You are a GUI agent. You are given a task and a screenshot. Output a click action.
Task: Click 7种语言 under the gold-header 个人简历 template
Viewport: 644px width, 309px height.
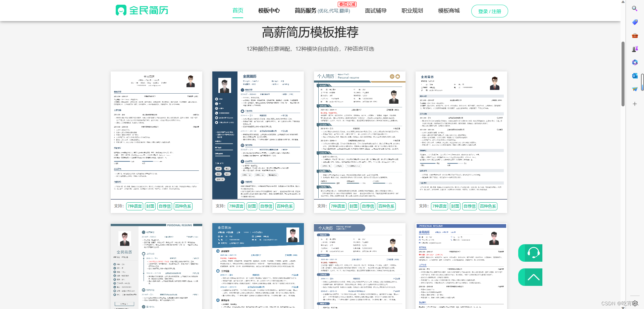tap(338, 206)
